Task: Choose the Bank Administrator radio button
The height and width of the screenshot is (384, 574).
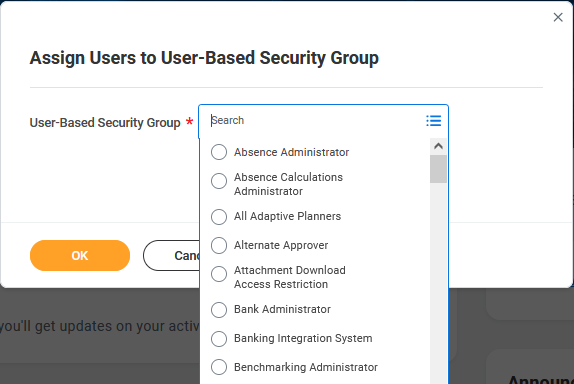Action: 219,310
